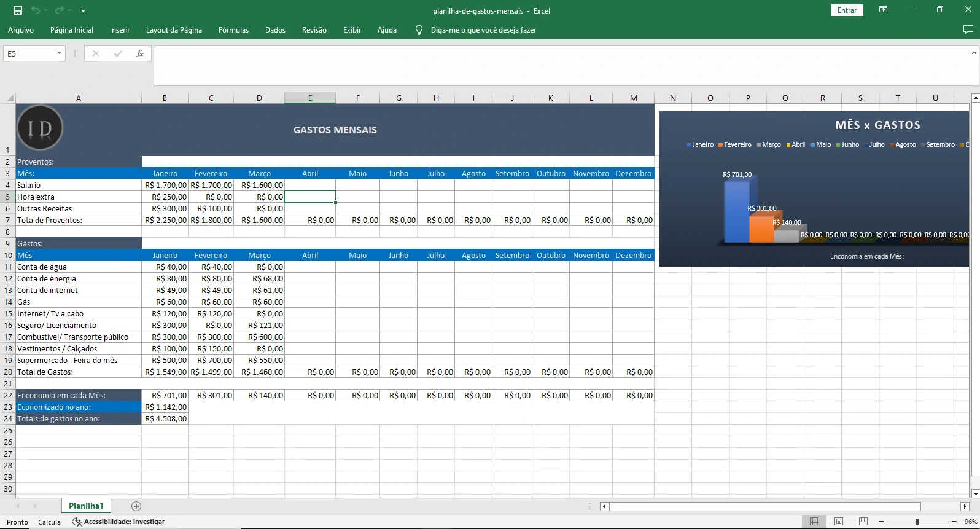Click the Undo arrow icon
Image resolution: width=980 pixels, height=529 pixels.
tap(36, 10)
